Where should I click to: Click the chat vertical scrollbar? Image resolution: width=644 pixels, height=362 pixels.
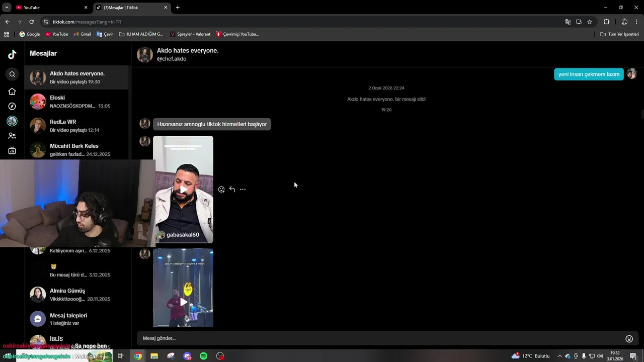(x=642, y=114)
